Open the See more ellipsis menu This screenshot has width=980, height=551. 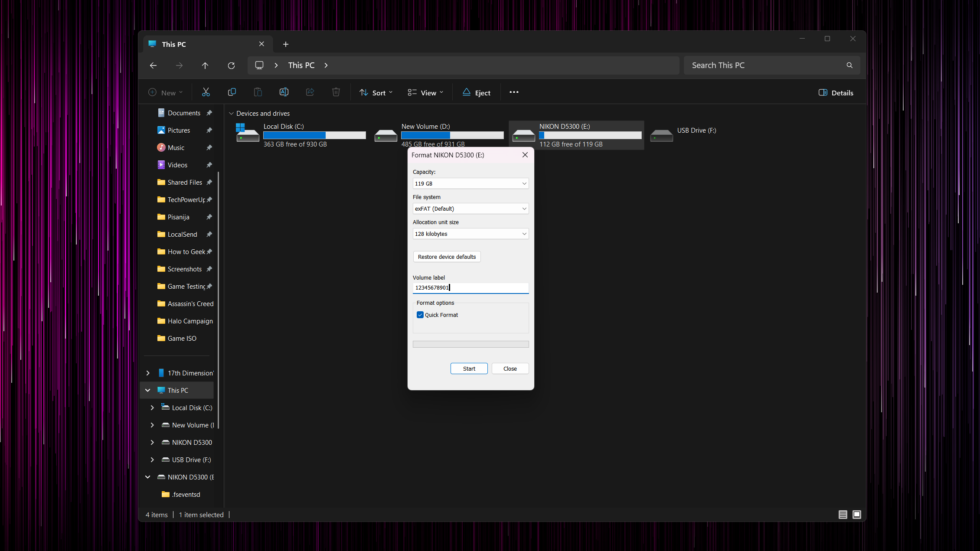coord(514,92)
